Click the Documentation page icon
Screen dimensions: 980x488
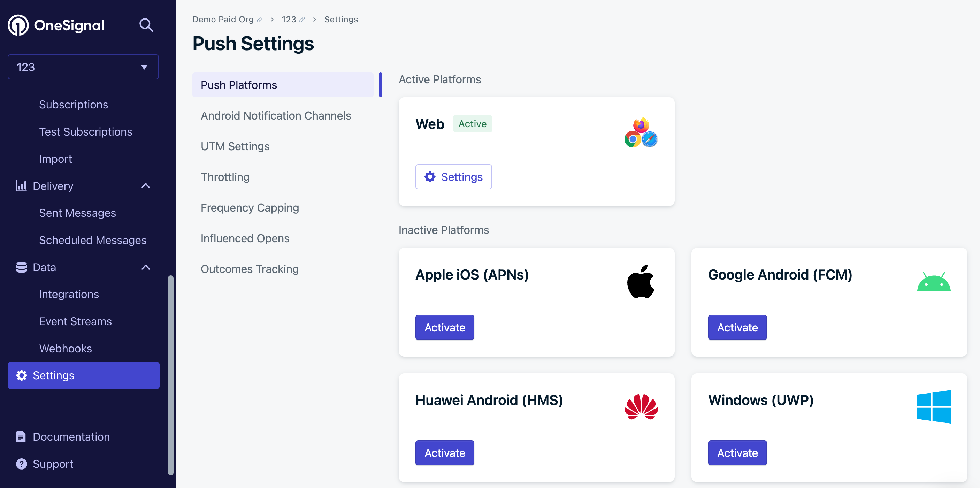[21, 436]
